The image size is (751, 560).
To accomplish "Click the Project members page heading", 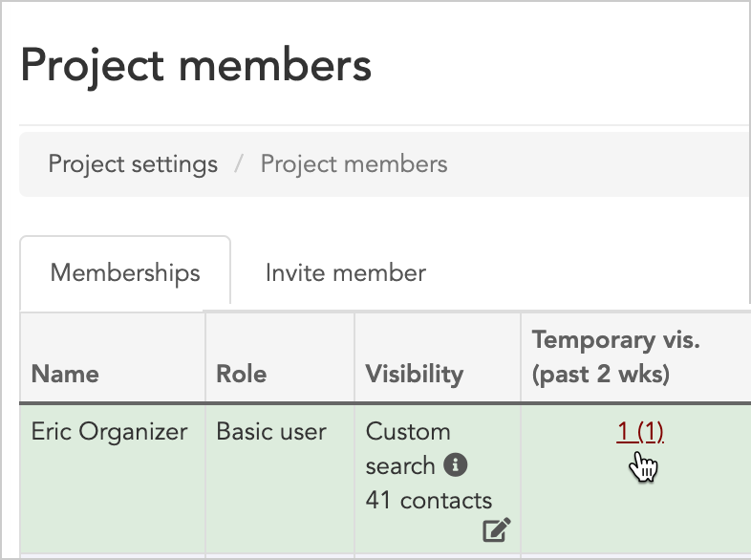I will coord(196,67).
